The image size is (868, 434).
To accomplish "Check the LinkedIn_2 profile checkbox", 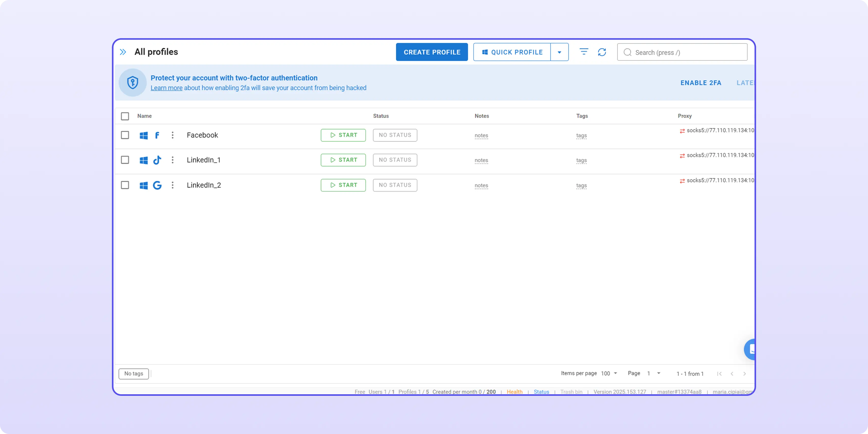I will (x=125, y=185).
